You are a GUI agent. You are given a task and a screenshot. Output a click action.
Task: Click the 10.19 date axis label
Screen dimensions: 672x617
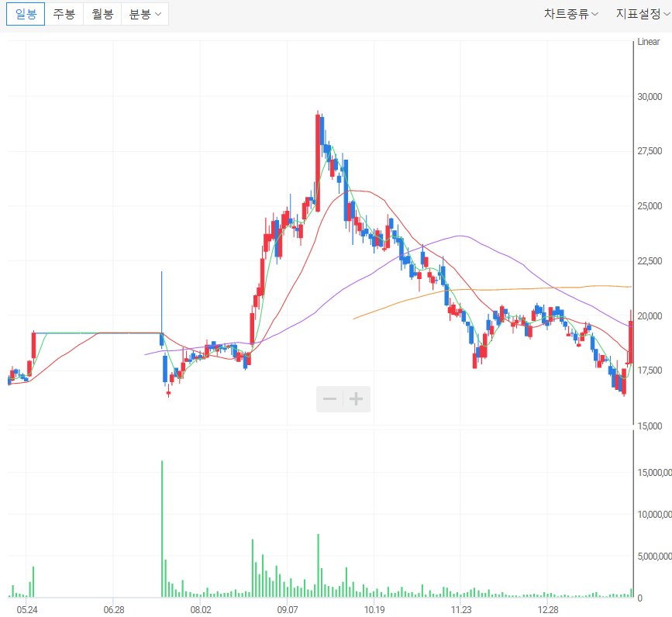(x=374, y=609)
